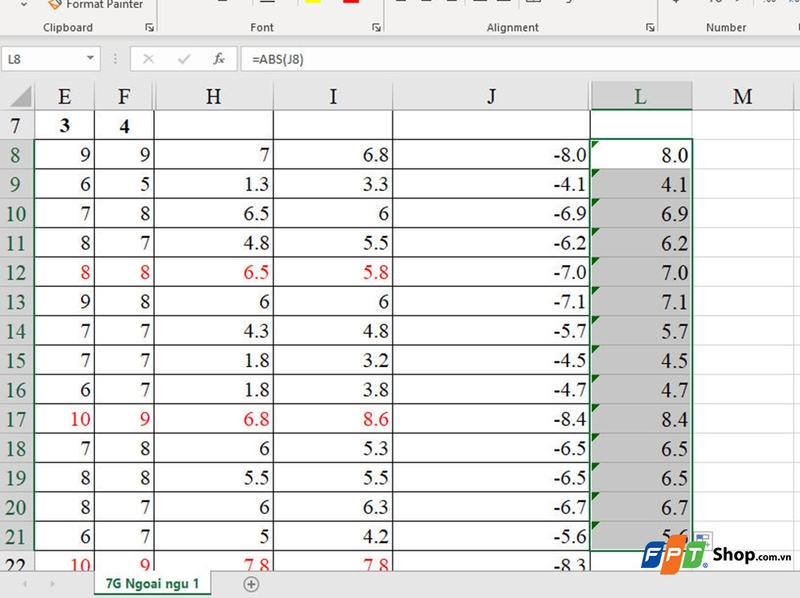The height and width of the screenshot is (598, 800).
Task: Click the Clipboard group label
Action: coord(67,27)
